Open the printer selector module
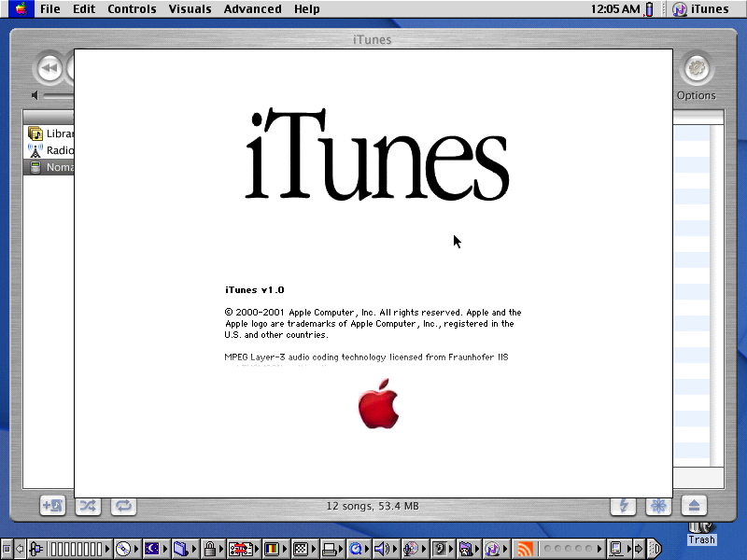This screenshot has height=560, width=747. click(x=330, y=549)
